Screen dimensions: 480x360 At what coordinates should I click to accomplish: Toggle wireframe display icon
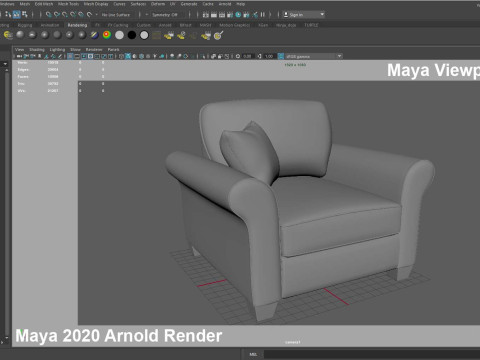(x=122, y=56)
